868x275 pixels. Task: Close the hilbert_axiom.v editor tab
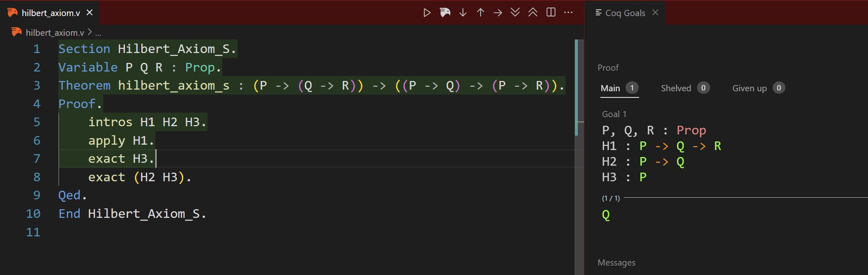pos(90,13)
